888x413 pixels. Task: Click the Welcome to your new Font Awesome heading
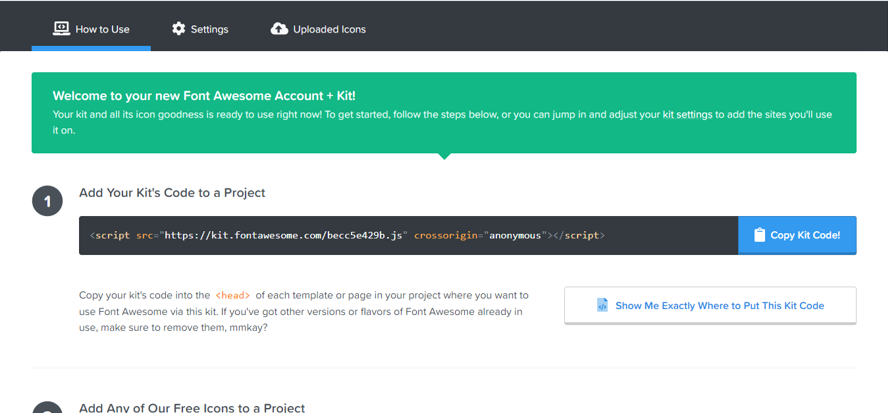click(x=204, y=96)
